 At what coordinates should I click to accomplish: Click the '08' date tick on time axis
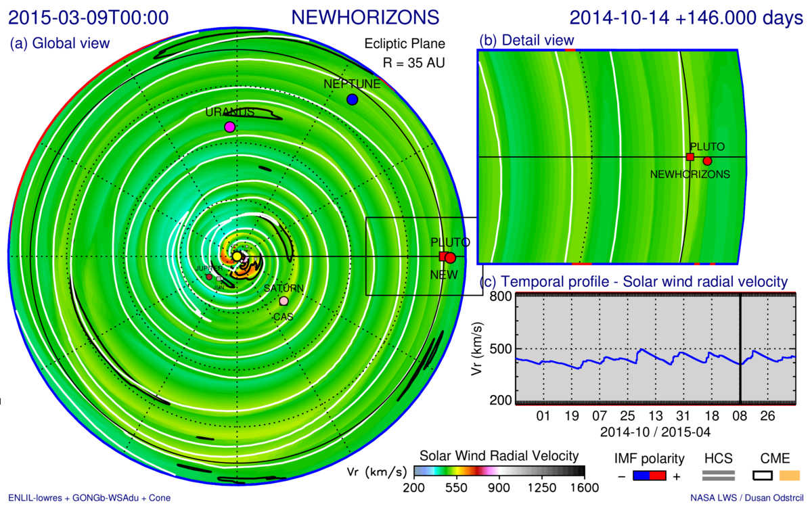point(740,415)
